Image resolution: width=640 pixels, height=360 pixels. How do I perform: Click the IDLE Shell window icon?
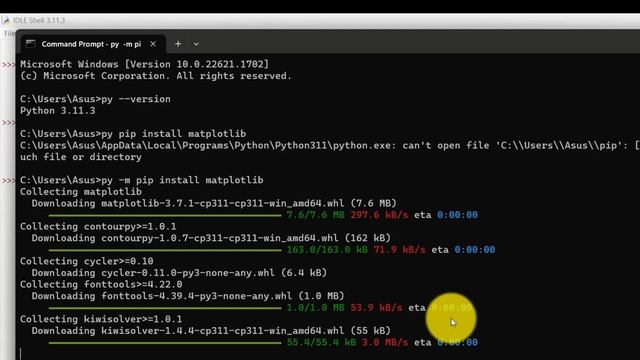tap(6, 20)
